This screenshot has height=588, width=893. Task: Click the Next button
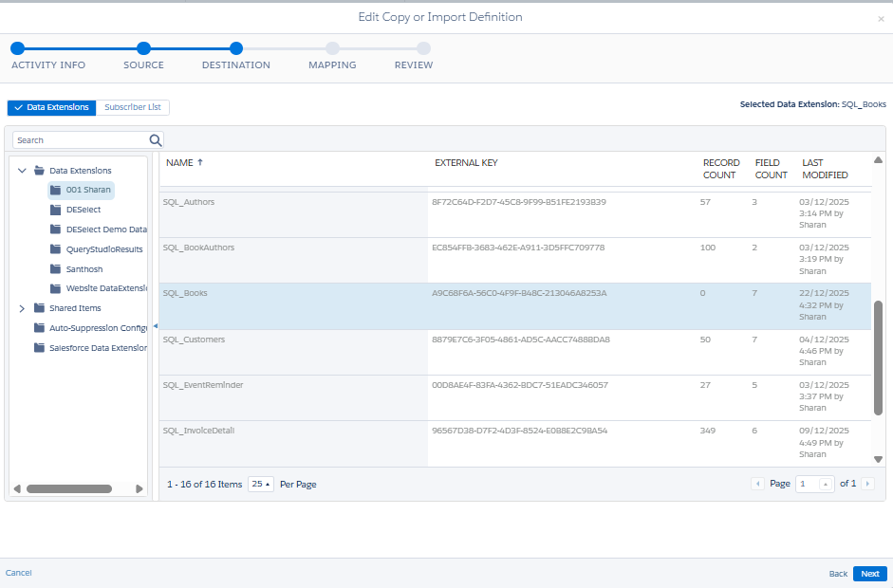[x=869, y=574]
